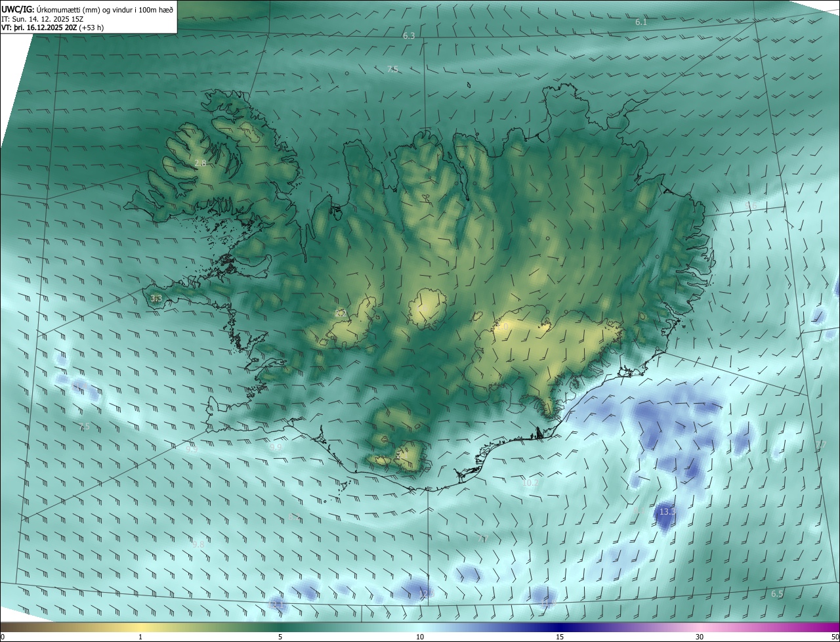Screen dimensions: 840x642
Task: Click the 2.8 value over the Westfjords
Action: click(200, 163)
